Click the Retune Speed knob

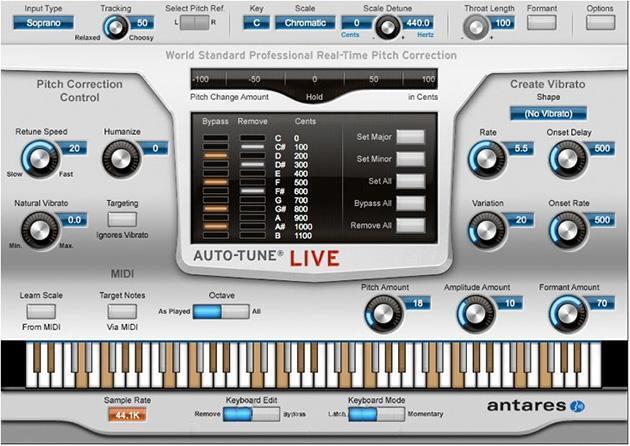(41, 158)
